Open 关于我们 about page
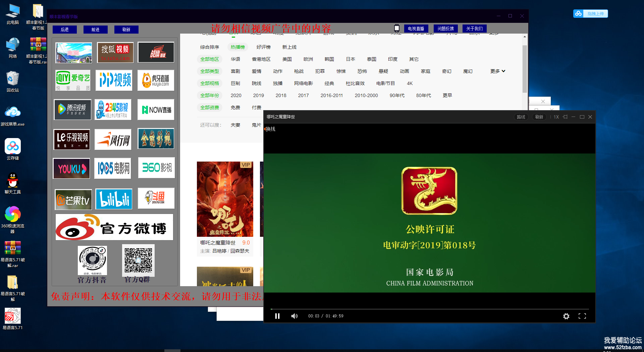 (474, 29)
